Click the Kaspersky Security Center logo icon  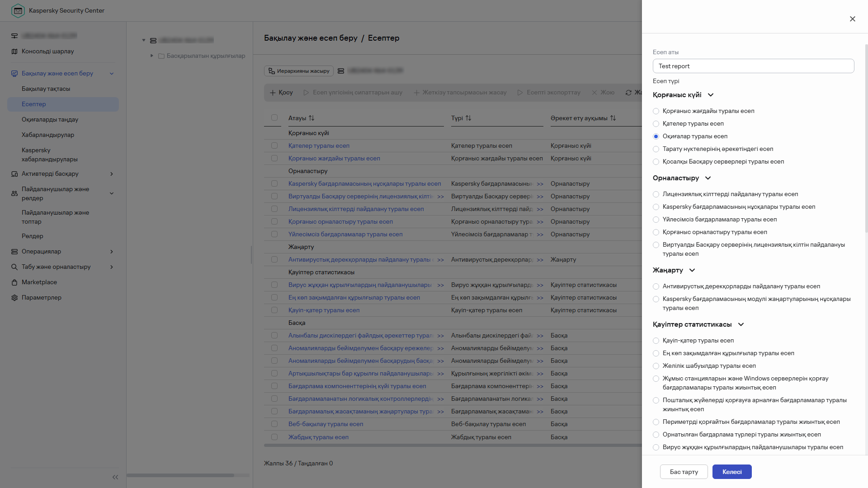click(x=18, y=10)
